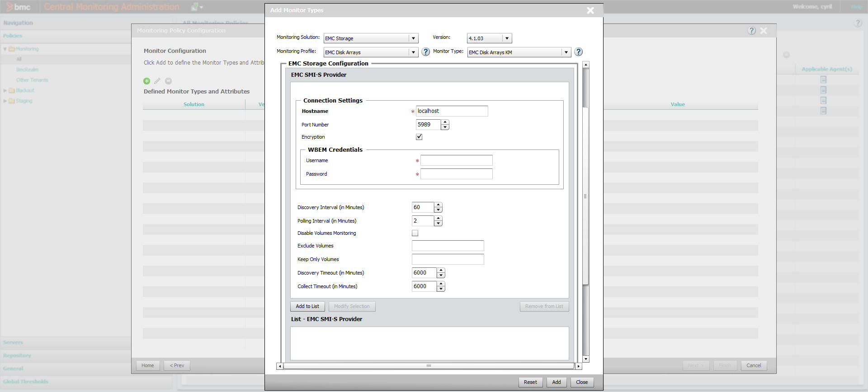Open the header toolbar dropdown icon
This screenshot has width=868, height=392.
click(x=197, y=7)
